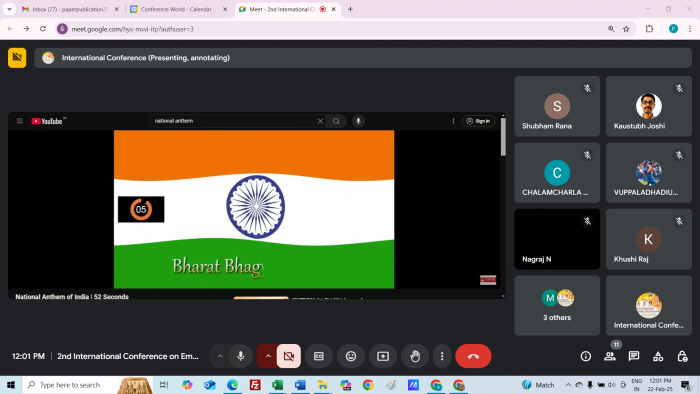The image size is (700, 394).
Task: Open the Present now screen-share button
Action: click(x=383, y=356)
